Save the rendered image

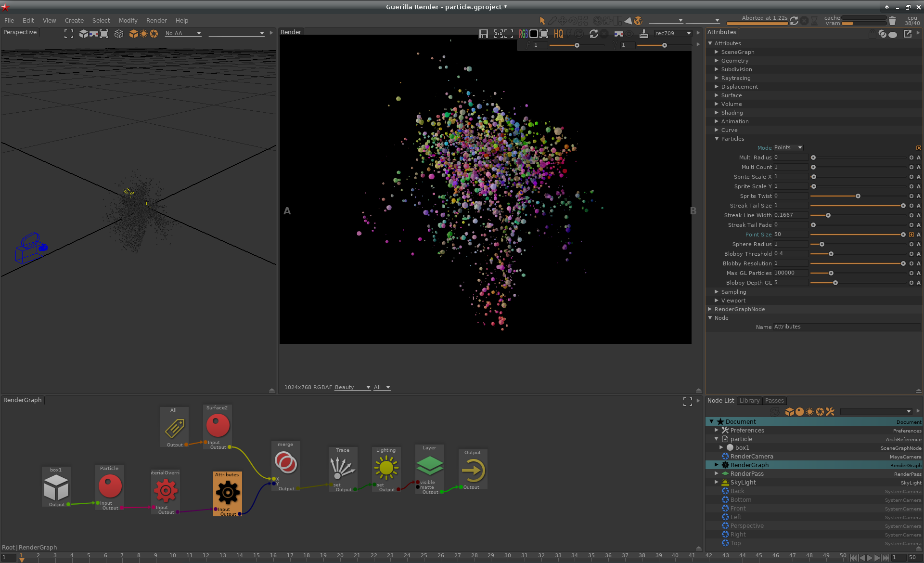(x=483, y=34)
